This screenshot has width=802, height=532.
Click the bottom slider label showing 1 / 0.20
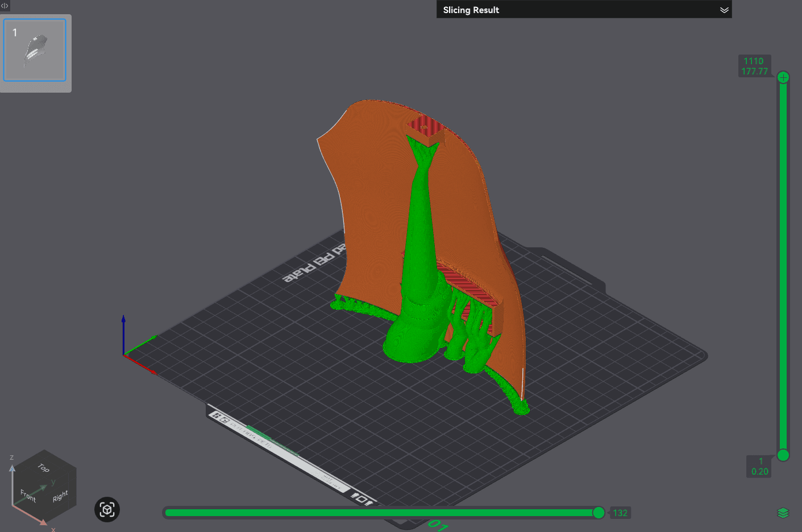pos(759,466)
